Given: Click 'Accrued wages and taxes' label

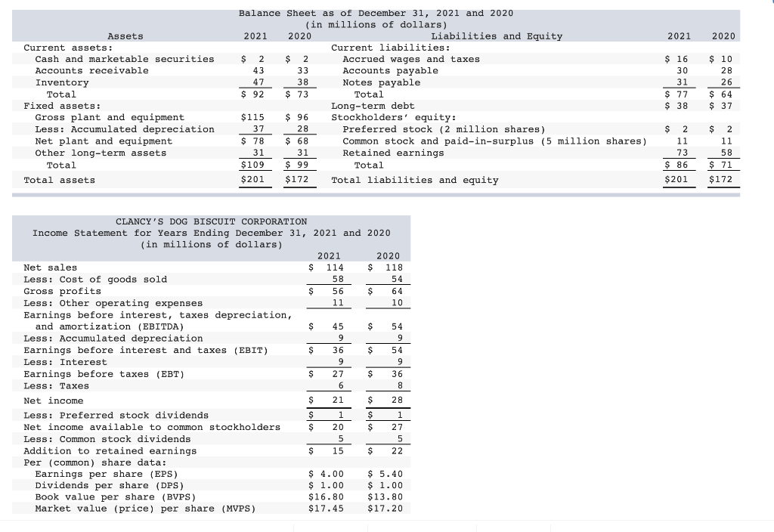Looking at the screenshot, I should [411, 59].
